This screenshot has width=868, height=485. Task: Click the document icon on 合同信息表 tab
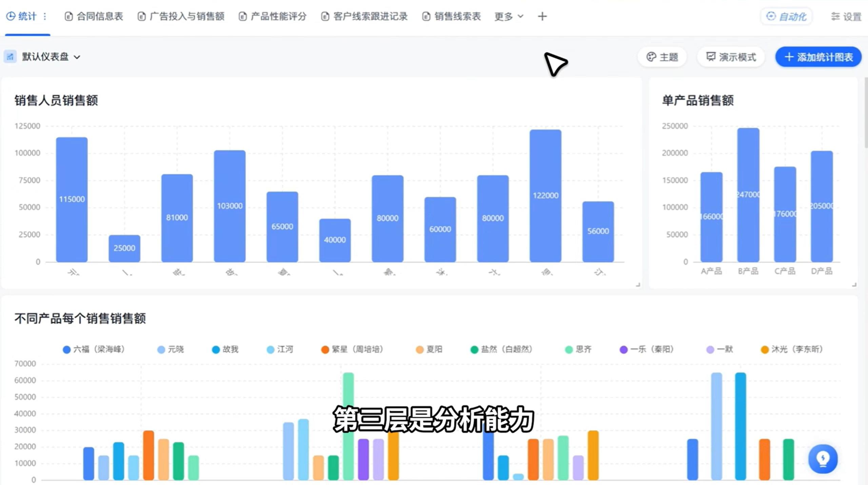click(68, 16)
